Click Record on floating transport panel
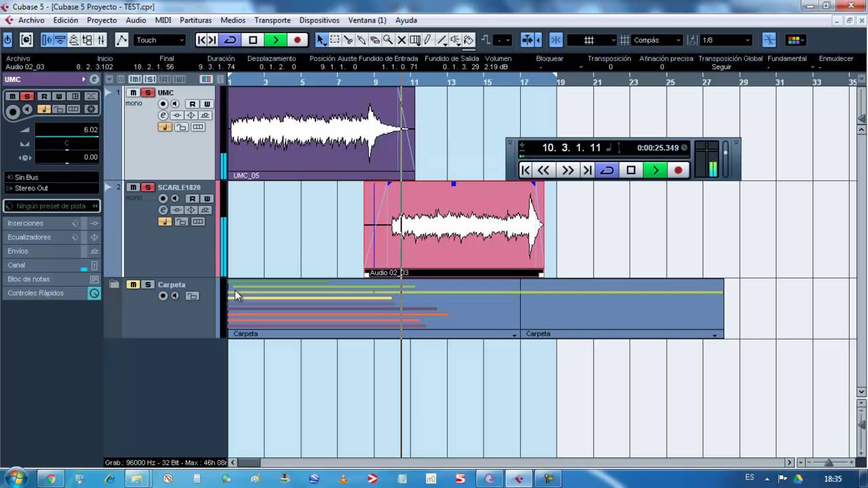868x488 pixels. point(678,170)
